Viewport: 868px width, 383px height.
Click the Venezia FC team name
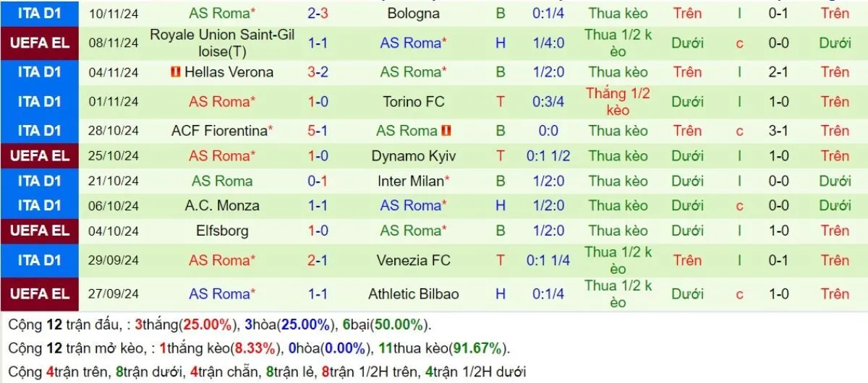(x=414, y=261)
